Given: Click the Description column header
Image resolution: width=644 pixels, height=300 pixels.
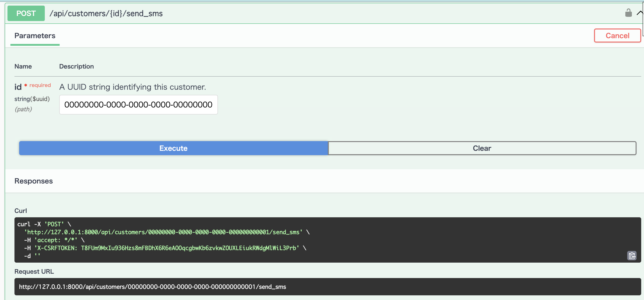Looking at the screenshot, I should [77, 66].
